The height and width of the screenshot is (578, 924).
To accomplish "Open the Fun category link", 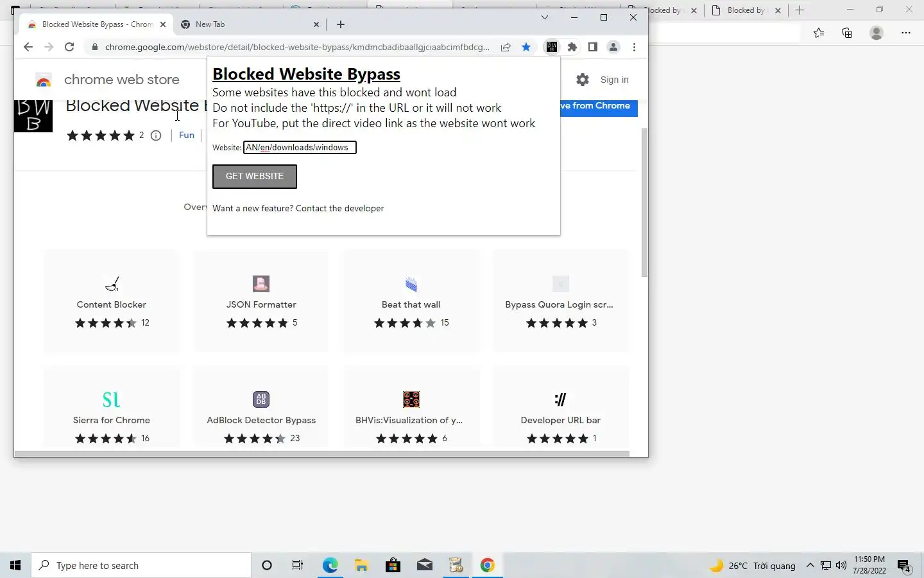I will [x=187, y=136].
